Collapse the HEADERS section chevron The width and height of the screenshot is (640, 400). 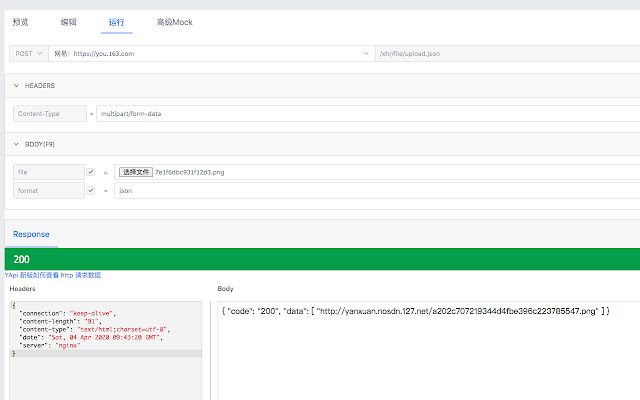tap(15, 86)
